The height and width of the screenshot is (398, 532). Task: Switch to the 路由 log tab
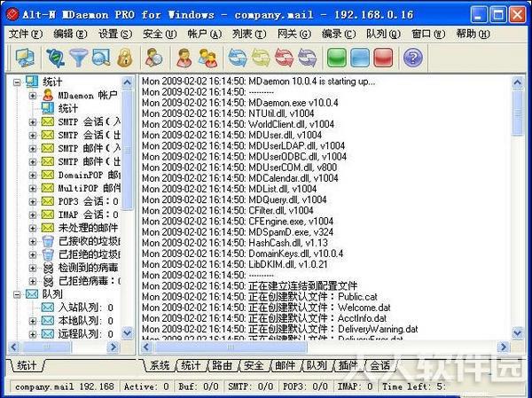coord(223,365)
